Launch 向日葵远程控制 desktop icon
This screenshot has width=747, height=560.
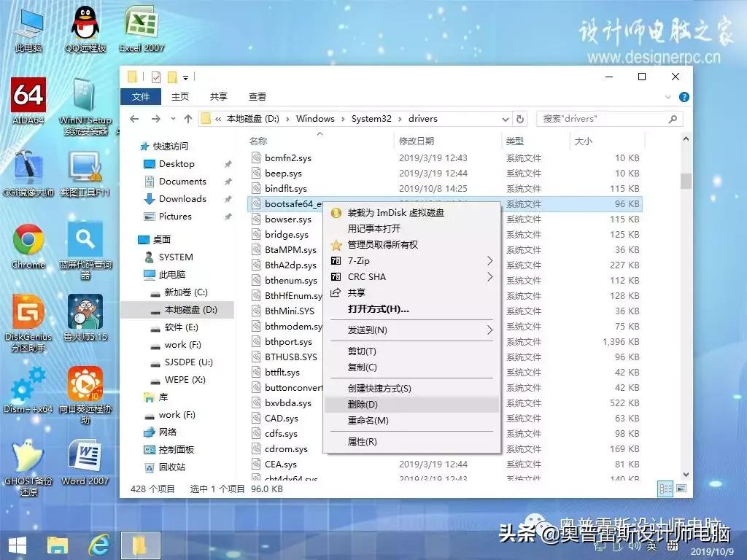(x=86, y=384)
